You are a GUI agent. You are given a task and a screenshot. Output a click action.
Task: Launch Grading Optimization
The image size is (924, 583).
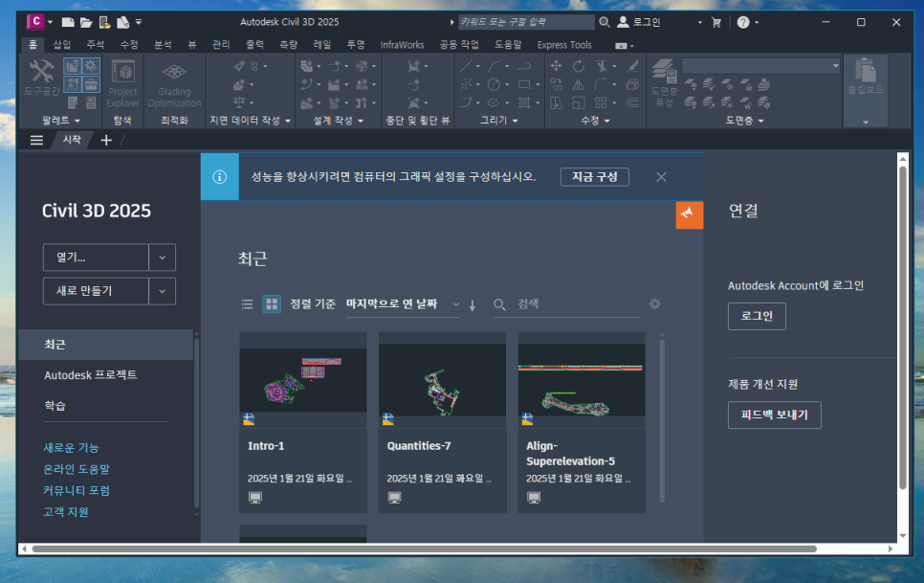click(174, 83)
